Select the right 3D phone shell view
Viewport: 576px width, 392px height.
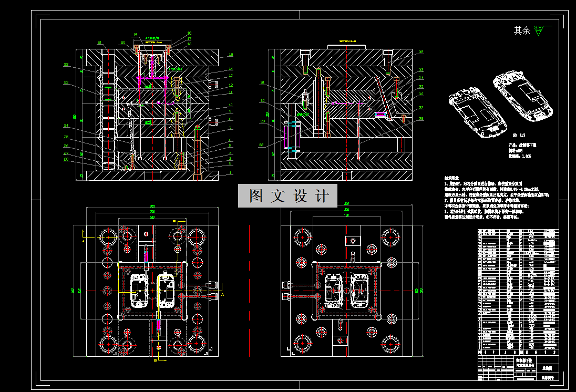click(x=523, y=96)
